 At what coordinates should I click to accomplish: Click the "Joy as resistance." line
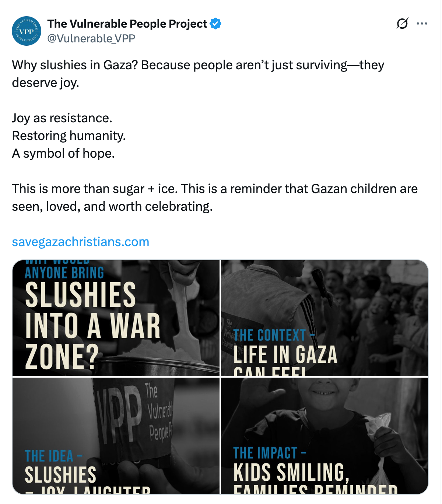(x=62, y=118)
